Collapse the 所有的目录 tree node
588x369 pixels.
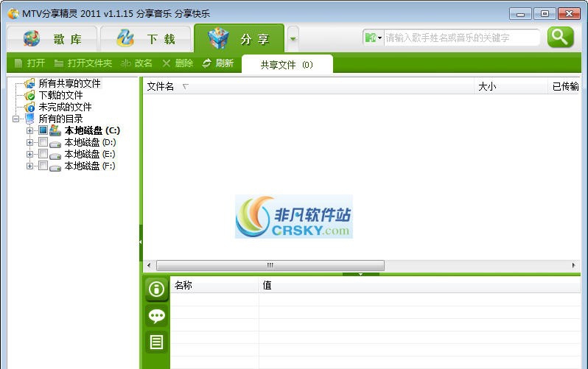15,119
